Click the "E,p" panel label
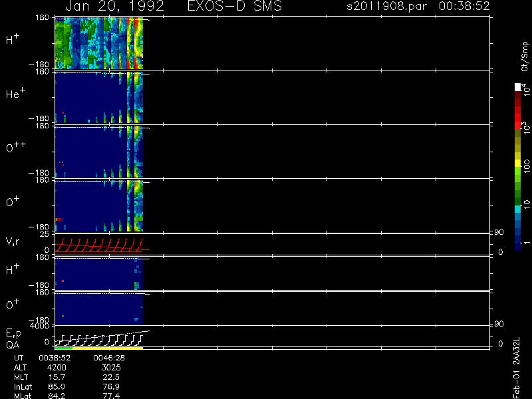The image size is (532, 399). click(13, 333)
